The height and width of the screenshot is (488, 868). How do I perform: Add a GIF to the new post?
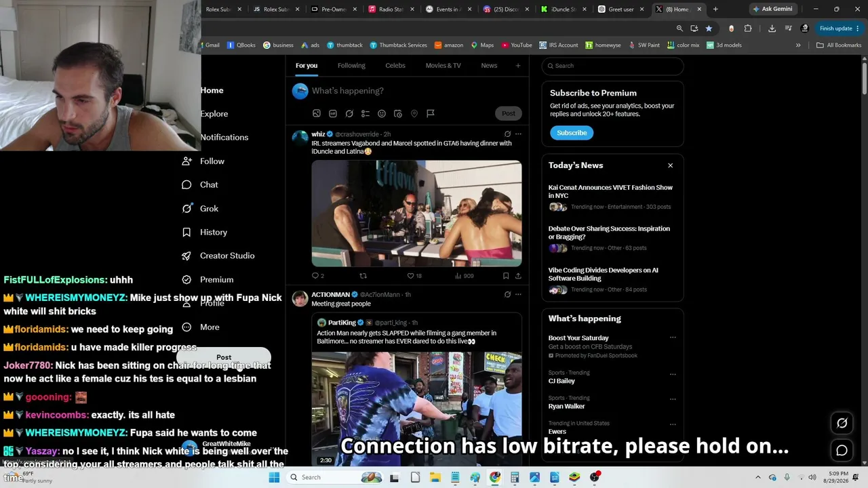(x=333, y=114)
